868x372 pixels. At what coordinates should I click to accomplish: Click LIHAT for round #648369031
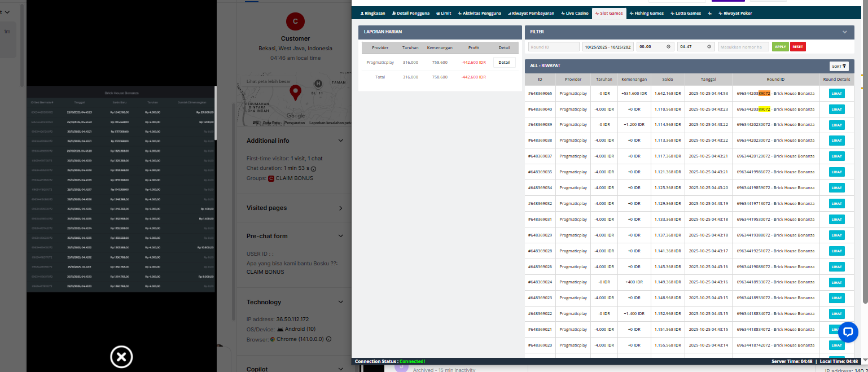tap(836, 220)
